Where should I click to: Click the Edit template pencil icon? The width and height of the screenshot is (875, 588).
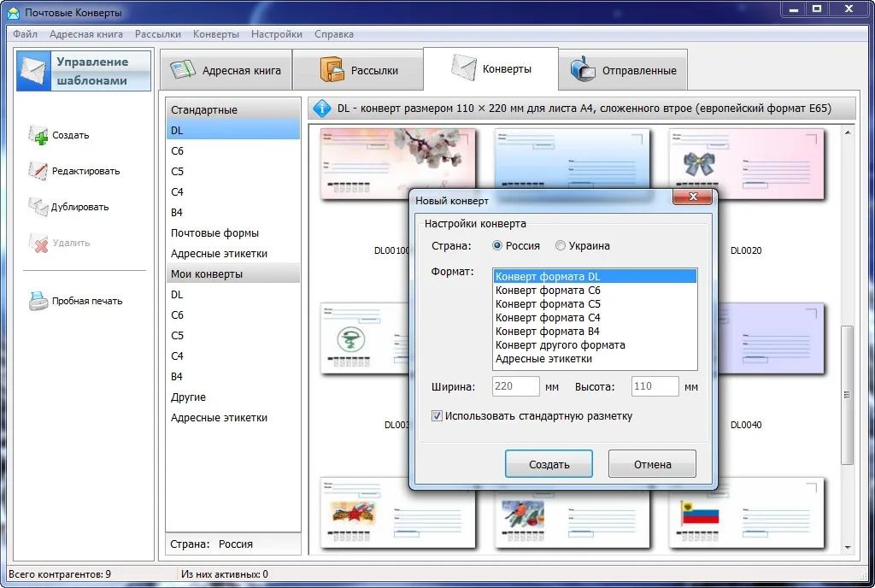tap(38, 171)
